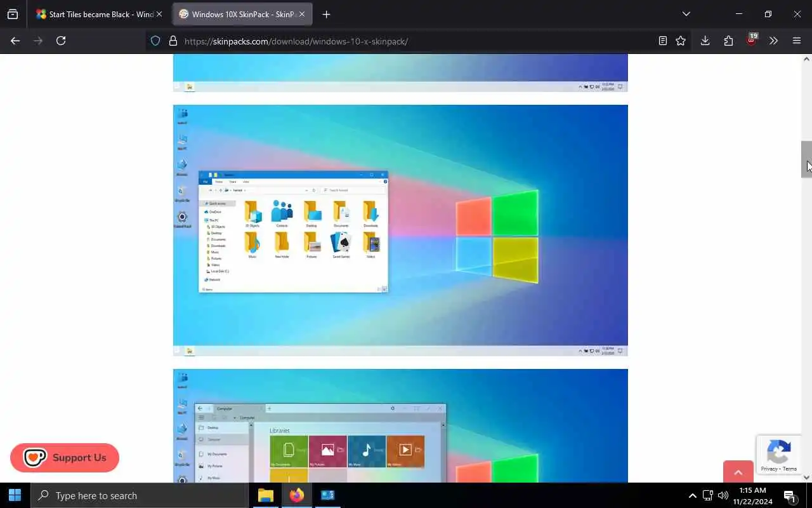Open the downloads panel
The width and height of the screenshot is (812, 508).
pyautogui.click(x=705, y=41)
